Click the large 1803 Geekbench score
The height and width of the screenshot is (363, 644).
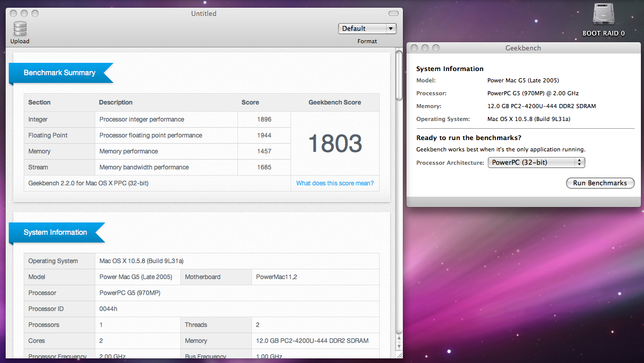click(335, 144)
